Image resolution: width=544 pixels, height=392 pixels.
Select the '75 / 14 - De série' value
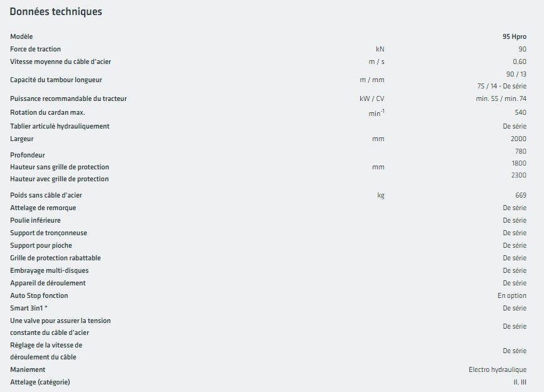coord(501,86)
